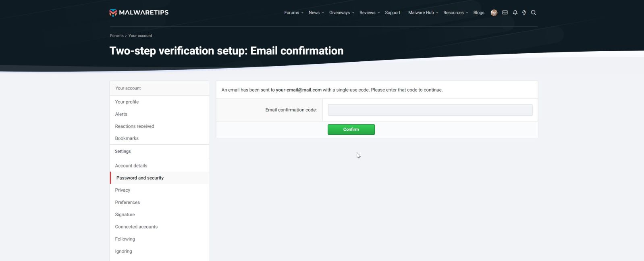
Task: Open Account details in sidebar
Action: (131, 166)
